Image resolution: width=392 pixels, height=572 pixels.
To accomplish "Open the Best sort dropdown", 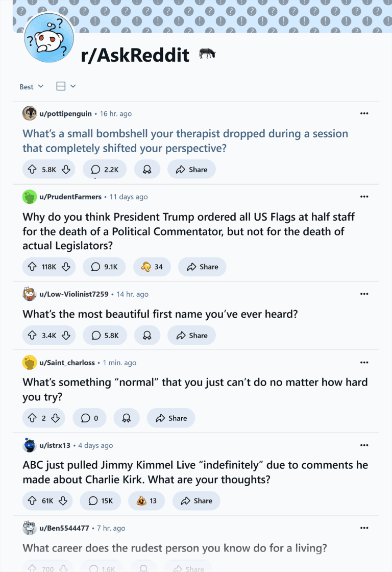I will coord(31,86).
